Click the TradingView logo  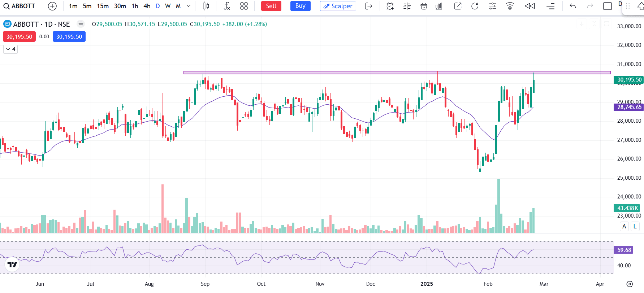(x=12, y=265)
